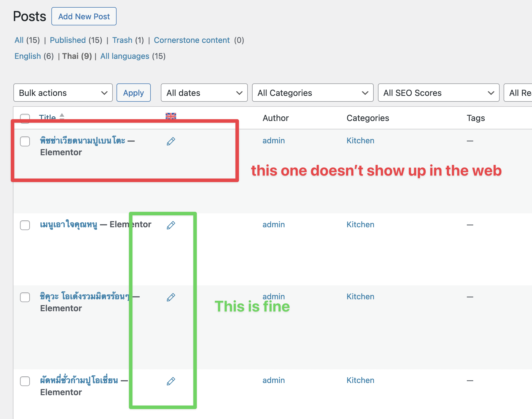This screenshot has height=419, width=532.
Task: Toggle the select-all checkbox in table header
Action: (25, 118)
